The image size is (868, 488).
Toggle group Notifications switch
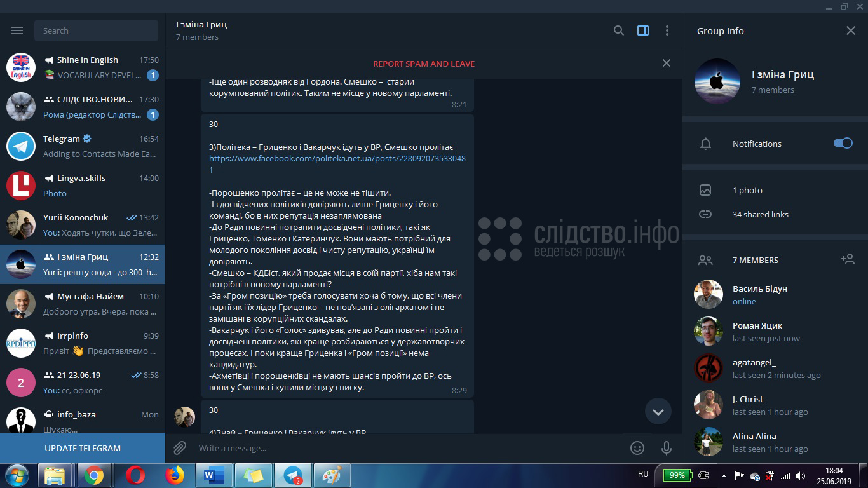(x=843, y=144)
